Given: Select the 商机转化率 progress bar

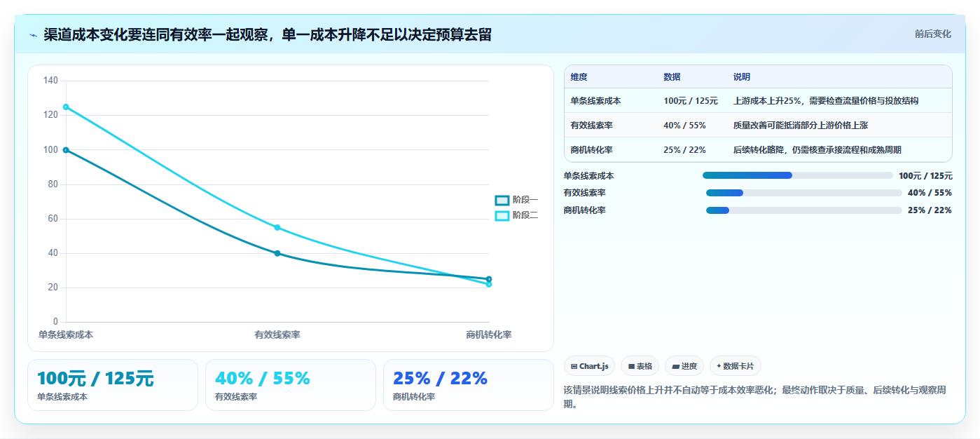Looking at the screenshot, I should tap(803, 210).
